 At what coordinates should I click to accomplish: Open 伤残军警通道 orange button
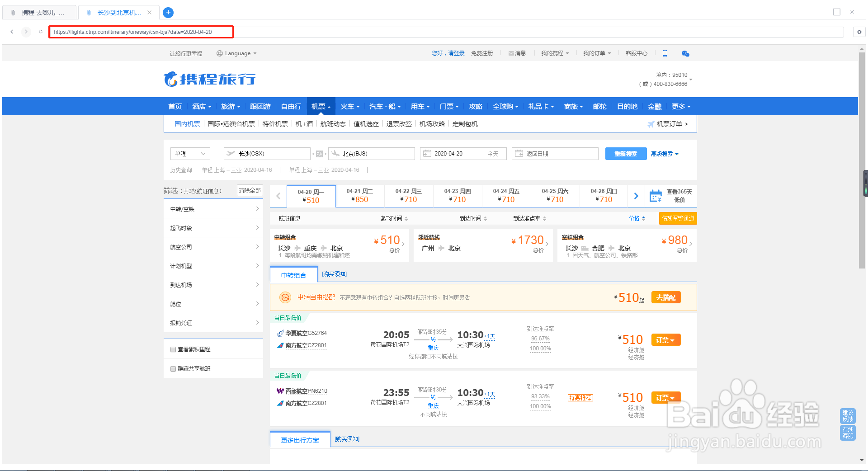tap(678, 218)
